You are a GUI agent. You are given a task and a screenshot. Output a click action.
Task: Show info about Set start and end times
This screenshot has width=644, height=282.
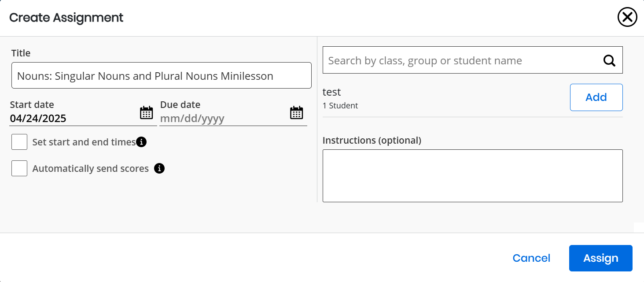(141, 142)
